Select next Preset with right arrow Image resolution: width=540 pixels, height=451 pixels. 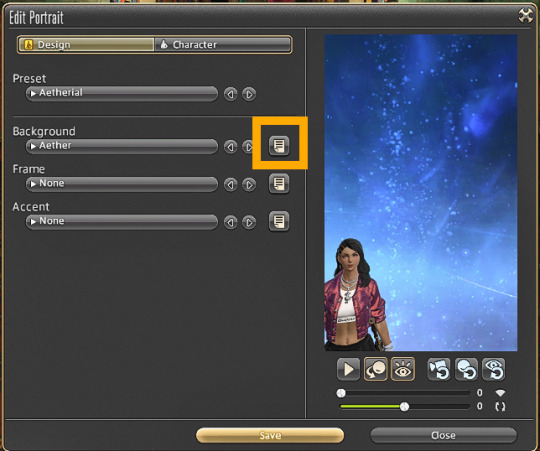coord(249,94)
